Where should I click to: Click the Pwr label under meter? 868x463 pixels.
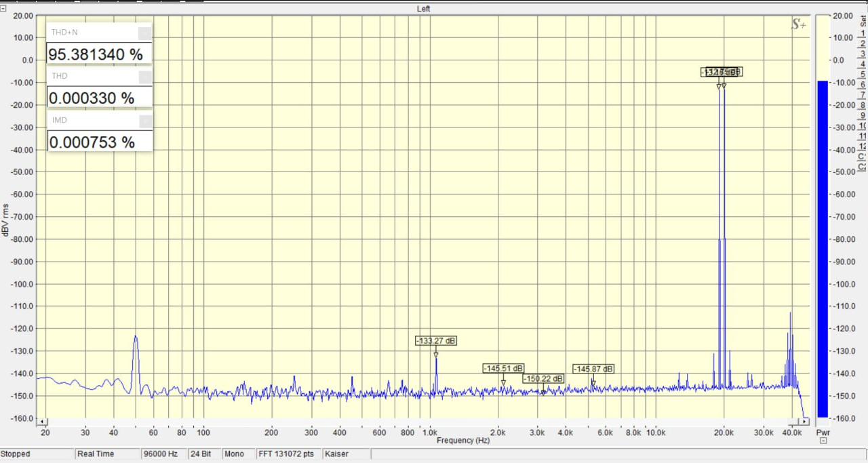823,432
